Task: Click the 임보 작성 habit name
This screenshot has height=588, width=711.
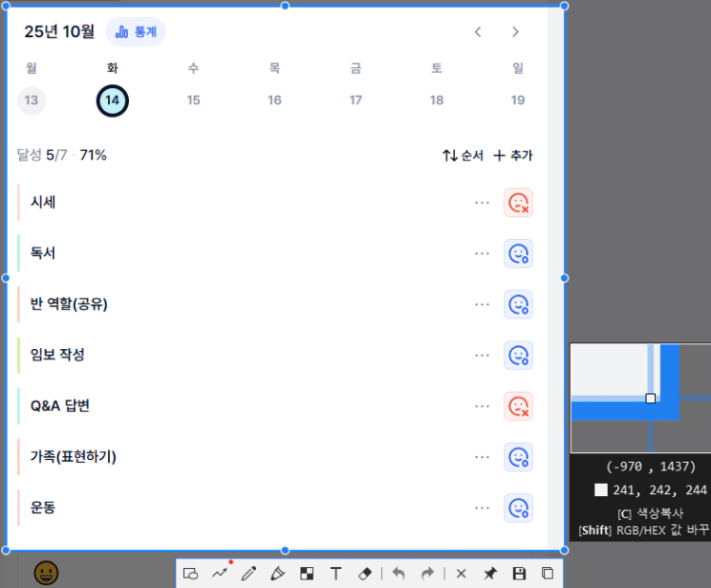Action: [57, 355]
